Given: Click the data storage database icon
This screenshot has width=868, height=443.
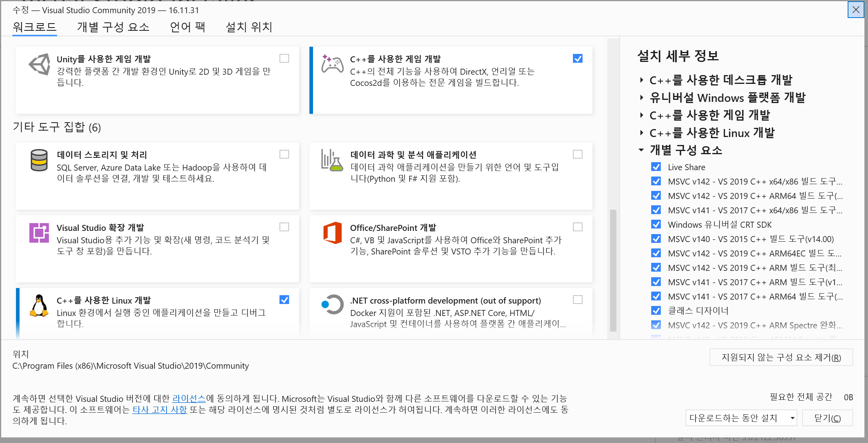Looking at the screenshot, I should tap(39, 160).
